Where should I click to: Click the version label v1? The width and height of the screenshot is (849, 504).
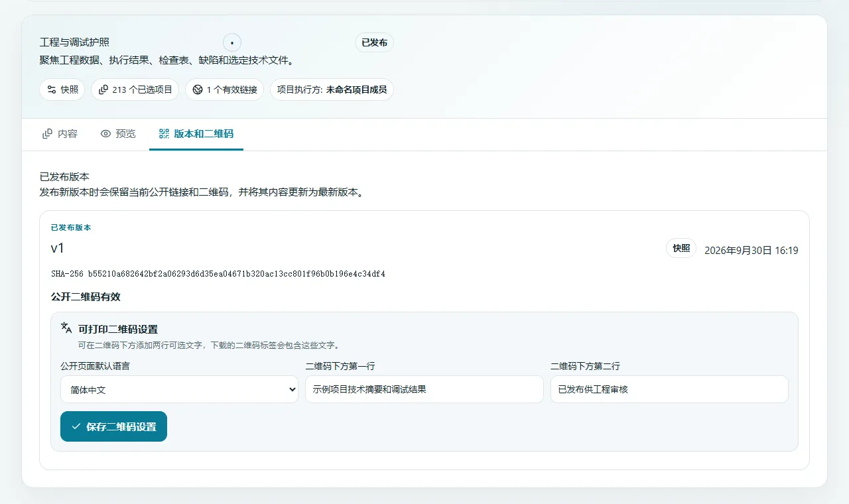point(58,248)
